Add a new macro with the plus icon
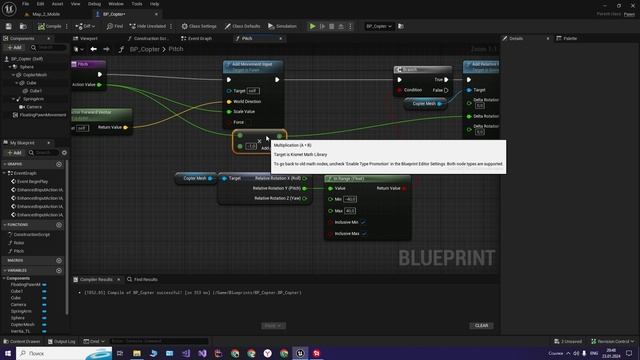Viewport: 640px width, 360px height. (59, 260)
